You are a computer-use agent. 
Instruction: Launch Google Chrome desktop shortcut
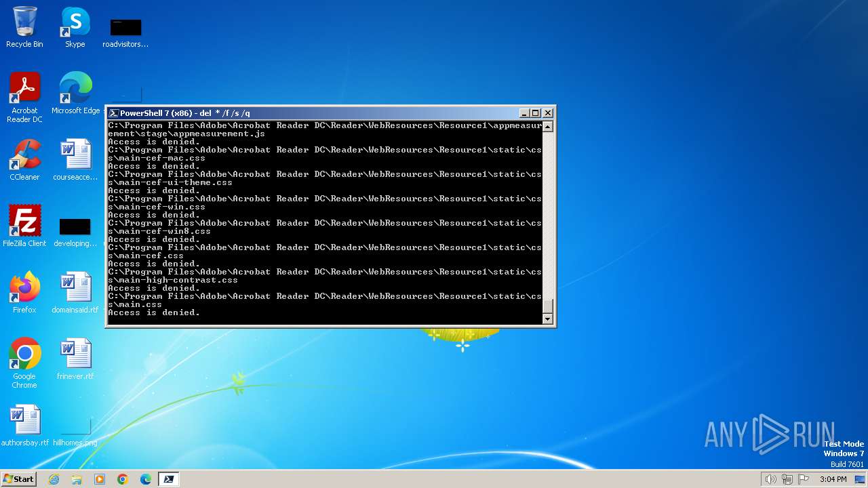point(24,363)
